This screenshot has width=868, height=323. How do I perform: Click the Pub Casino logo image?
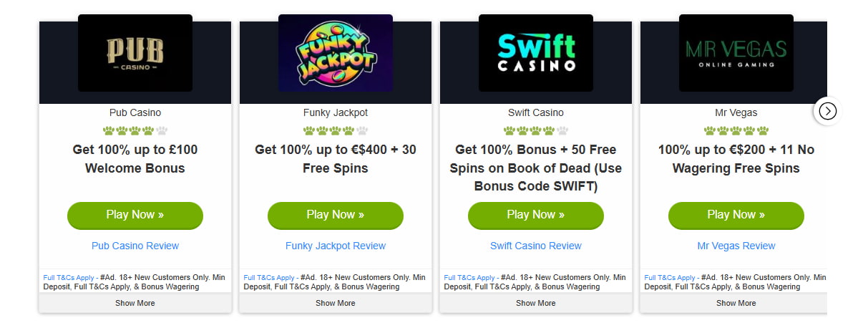[x=135, y=53]
